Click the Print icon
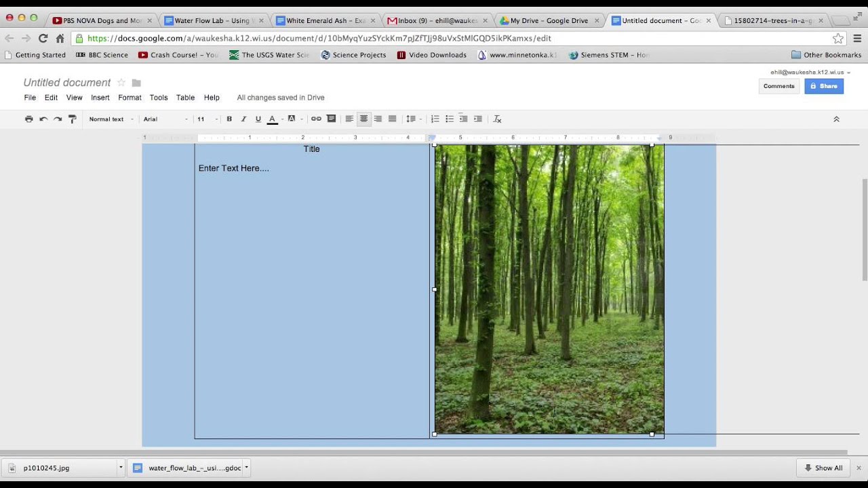 [28, 119]
